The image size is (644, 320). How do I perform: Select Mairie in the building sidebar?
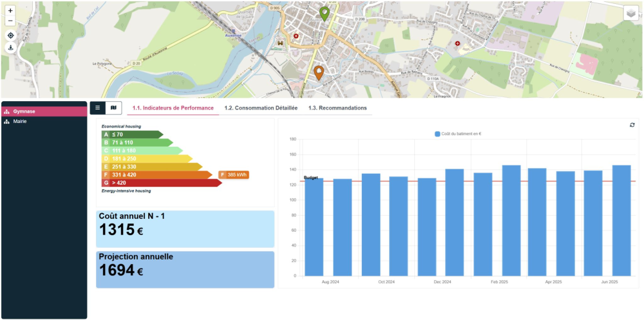(44, 121)
